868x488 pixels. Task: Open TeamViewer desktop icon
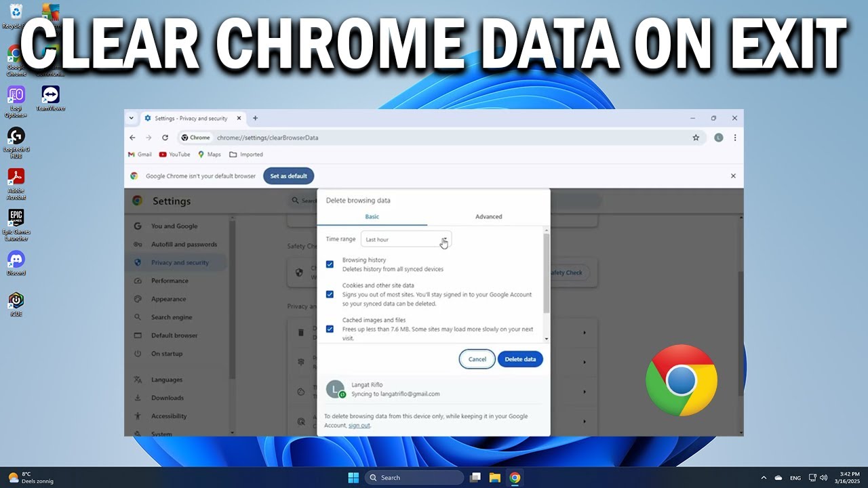[50, 98]
